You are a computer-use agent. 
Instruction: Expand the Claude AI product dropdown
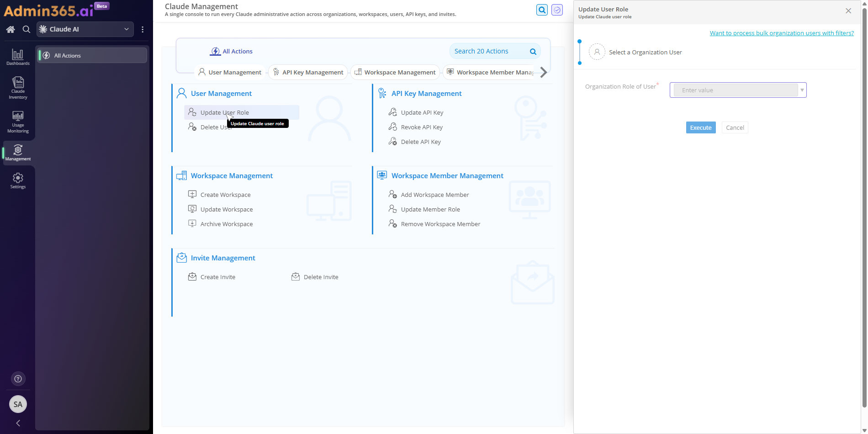point(85,29)
